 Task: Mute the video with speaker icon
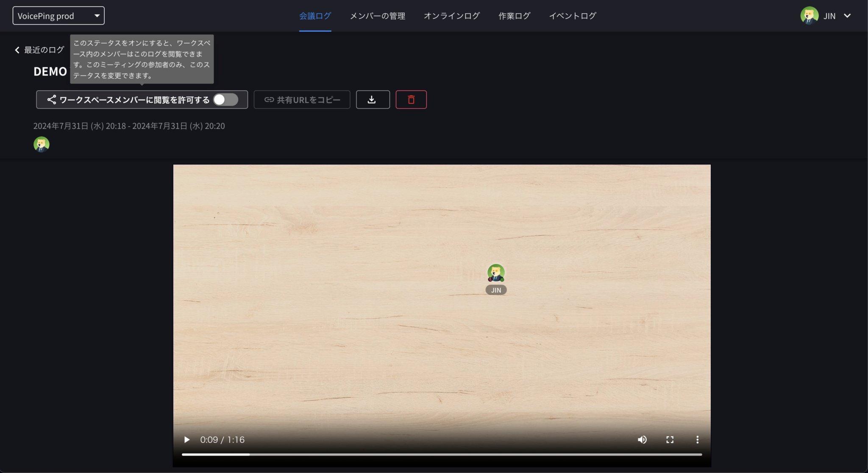[x=642, y=439]
